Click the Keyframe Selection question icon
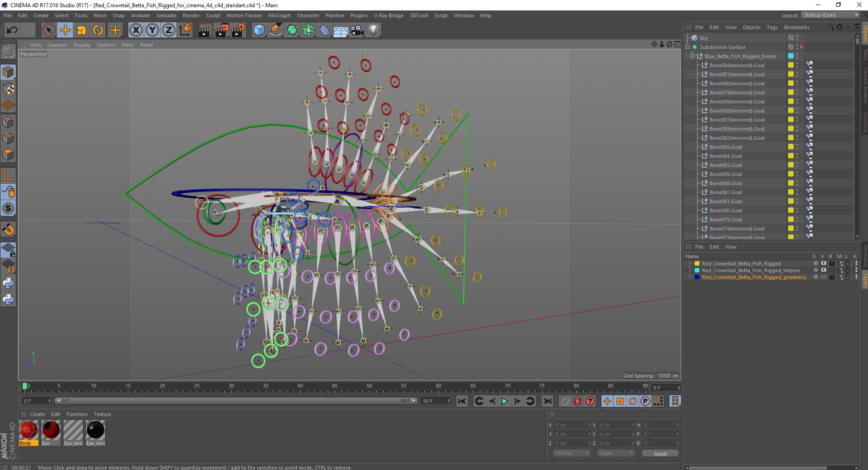The width and height of the screenshot is (868, 470). 590,401
